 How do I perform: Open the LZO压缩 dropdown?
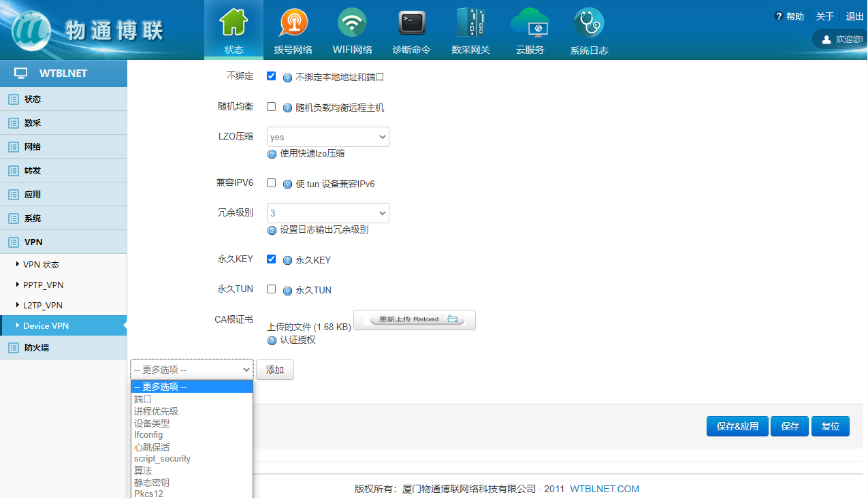tap(327, 137)
